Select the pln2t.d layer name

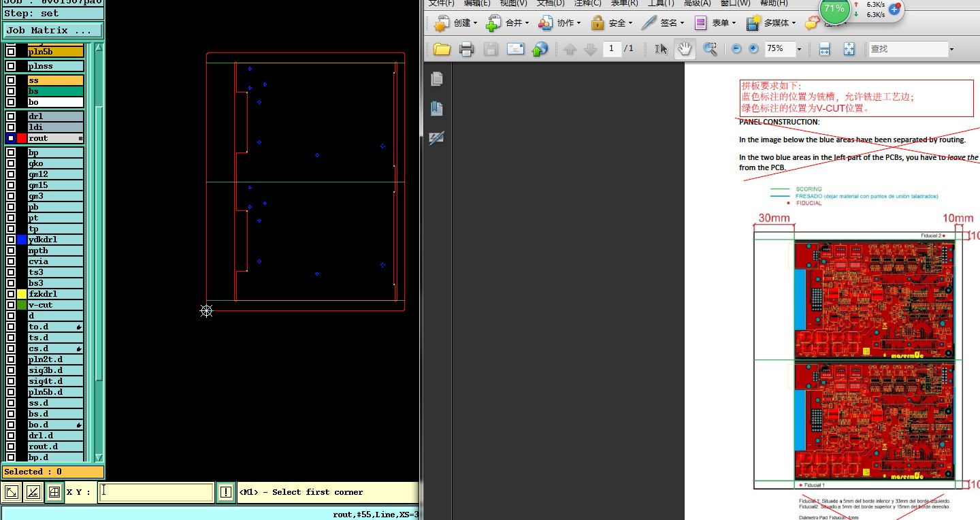[x=56, y=359]
